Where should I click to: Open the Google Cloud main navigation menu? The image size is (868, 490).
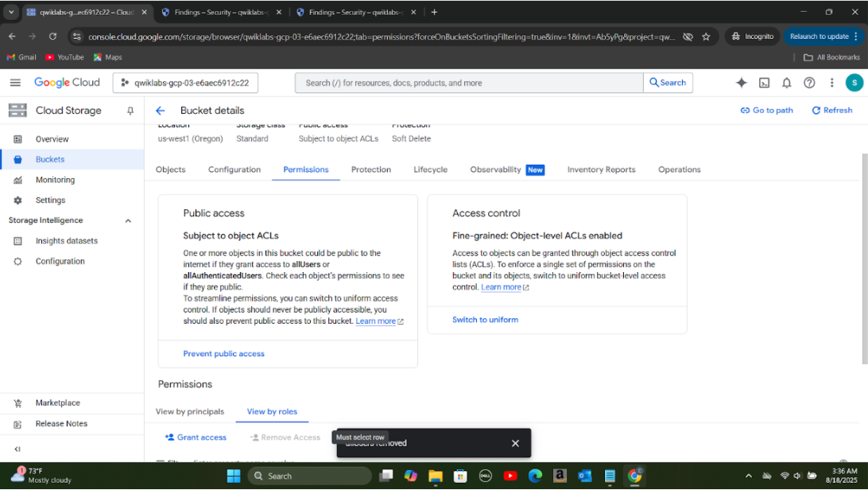(x=15, y=83)
